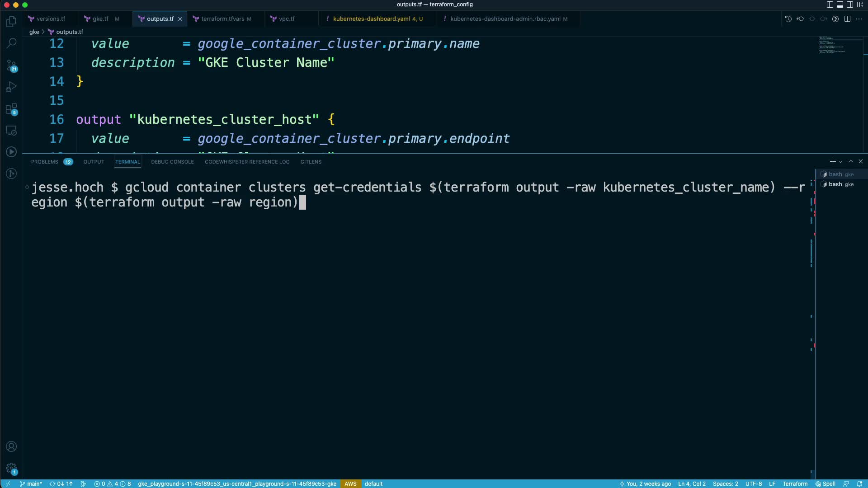Toggle the bottom panel layout button
This screenshot has height=488, width=868.
pos(840,5)
